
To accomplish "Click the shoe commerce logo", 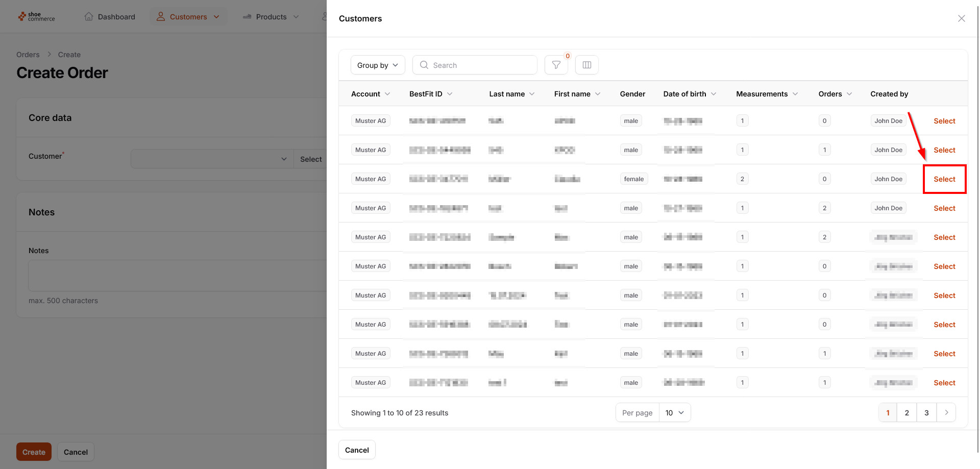I will click(x=36, y=17).
